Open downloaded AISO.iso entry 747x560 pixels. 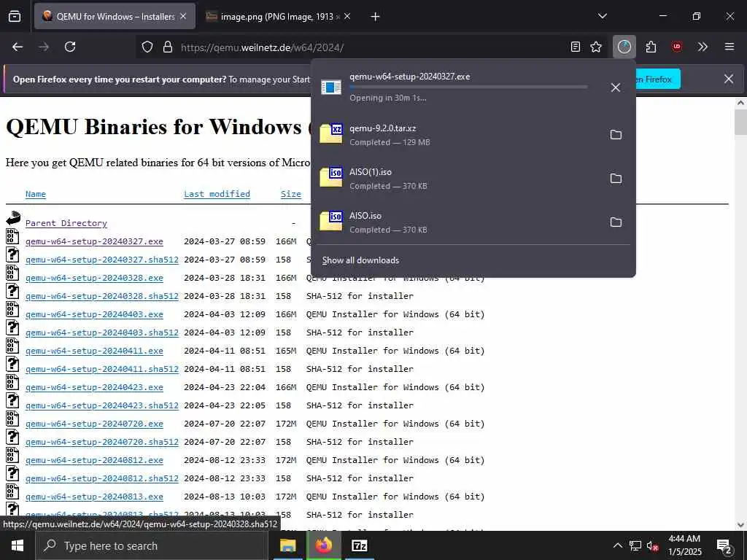(459, 222)
